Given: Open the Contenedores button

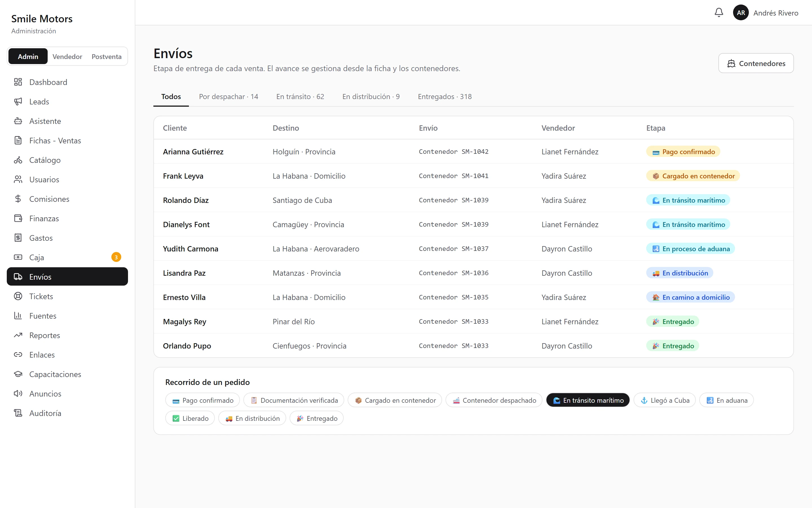Looking at the screenshot, I should click(x=756, y=63).
